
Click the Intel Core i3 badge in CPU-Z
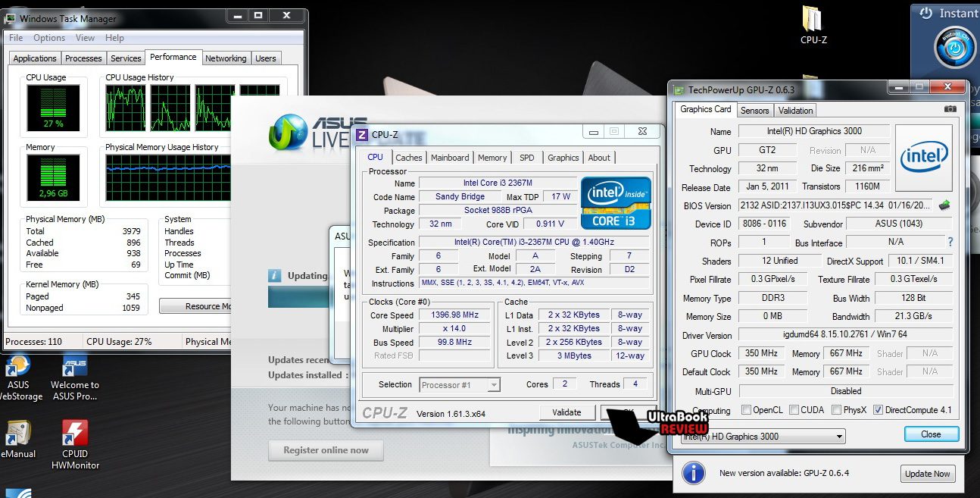(616, 202)
